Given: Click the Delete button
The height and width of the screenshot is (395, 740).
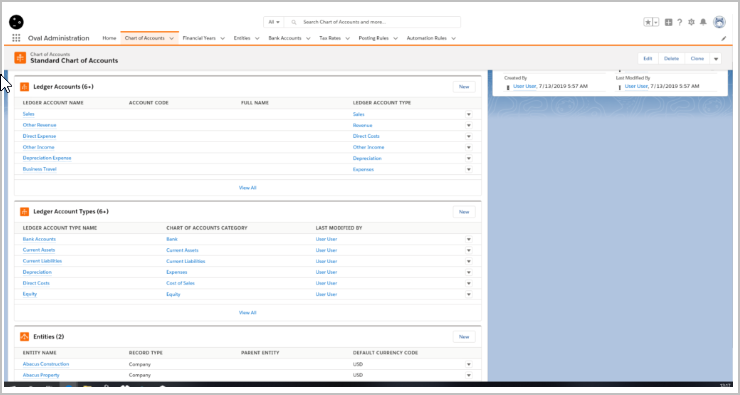Looking at the screenshot, I should [x=671, y=59].
